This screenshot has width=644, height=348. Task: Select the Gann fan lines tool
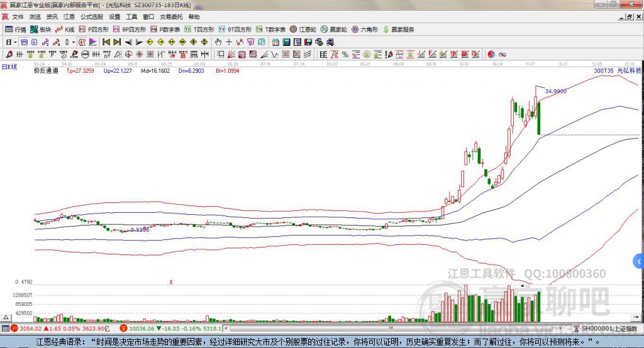pyautogui.click(x=231, y=55)
